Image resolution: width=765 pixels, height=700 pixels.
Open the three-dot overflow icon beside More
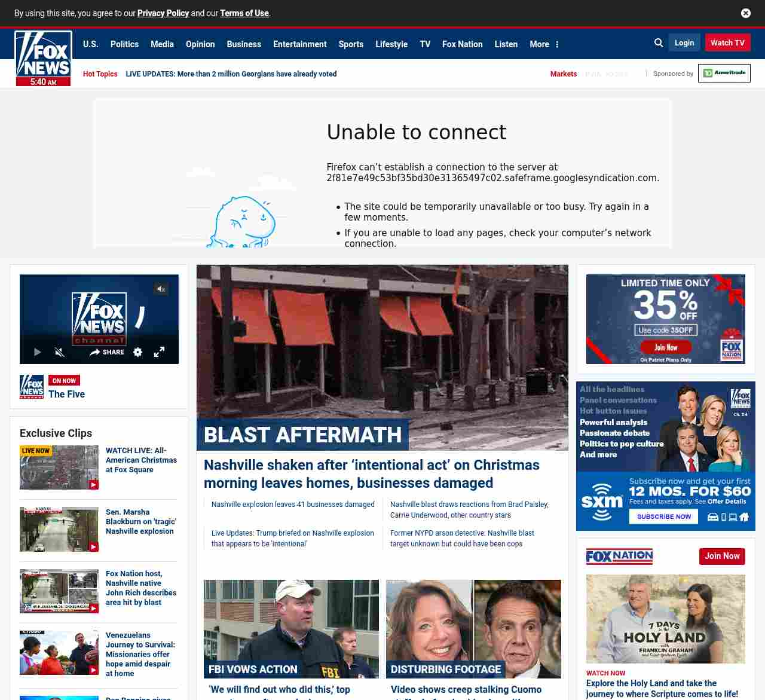pyautogui.click(x=557, y=44)
